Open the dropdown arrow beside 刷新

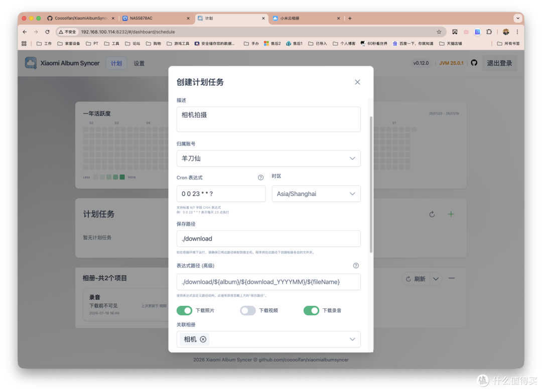436,279
